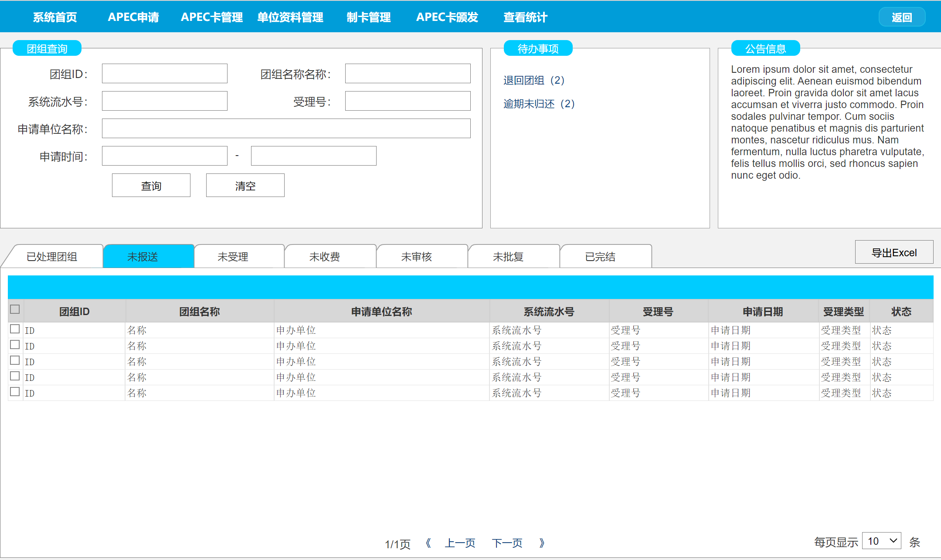Viewport: 941px width, 560px height.
Task: Open the APEC卡颁发 menu
Action: pos(447,17)
